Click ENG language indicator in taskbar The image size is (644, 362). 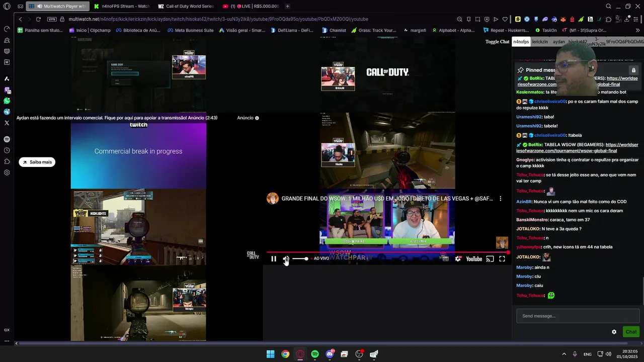point(587,354)
